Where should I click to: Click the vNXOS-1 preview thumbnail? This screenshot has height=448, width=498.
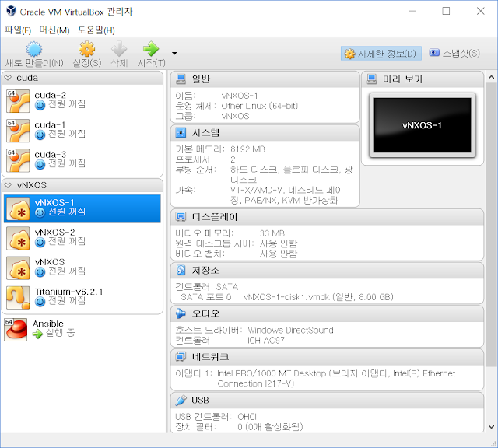423,125
